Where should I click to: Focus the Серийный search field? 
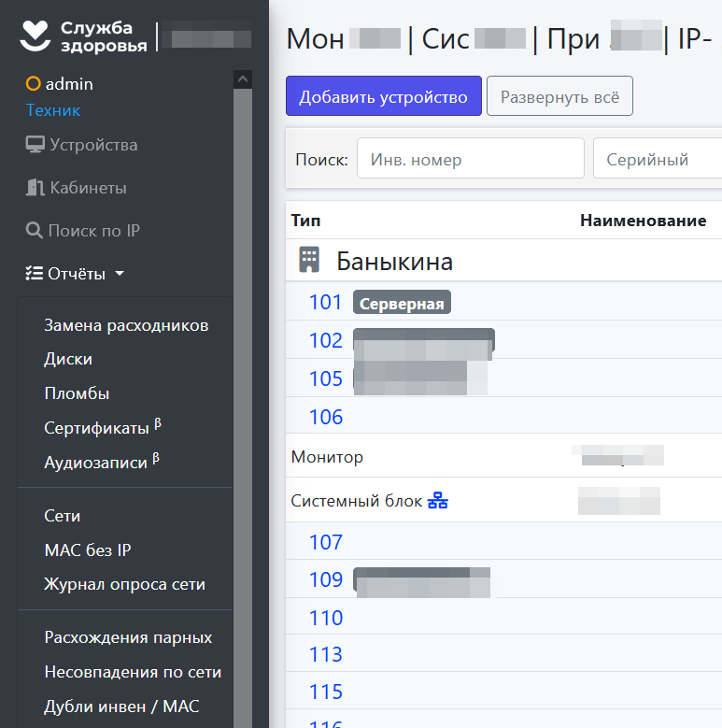(658, 158)
